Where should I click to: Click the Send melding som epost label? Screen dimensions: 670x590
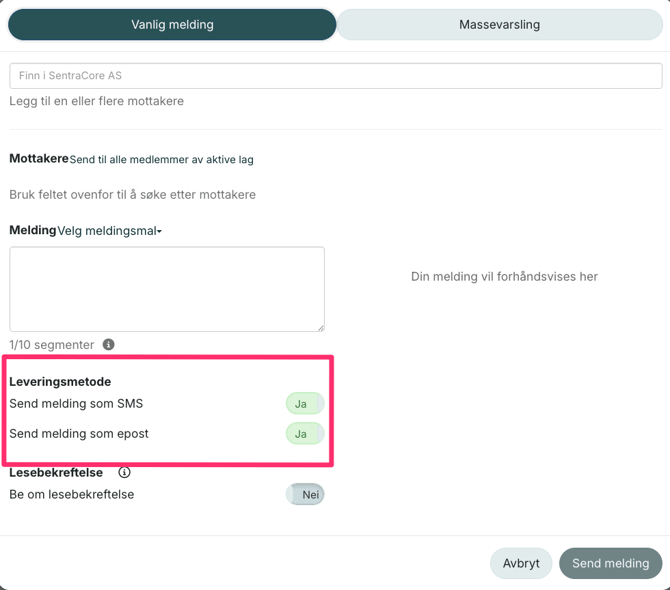click(79, 434)
